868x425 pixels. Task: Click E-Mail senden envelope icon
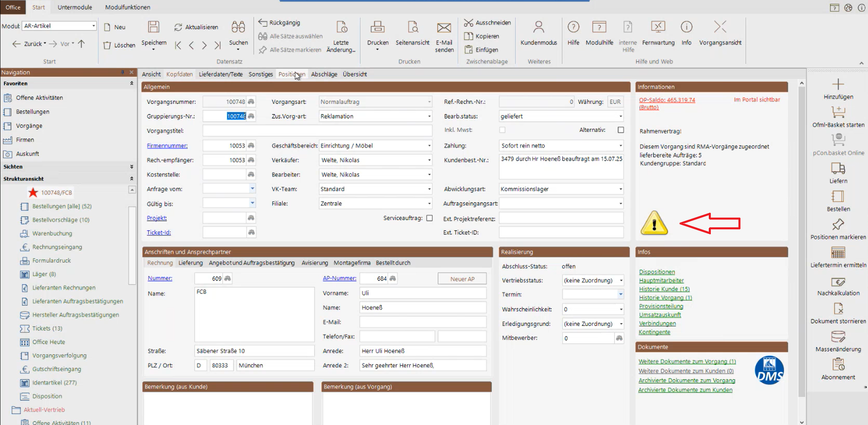click(x=444, y=28)
